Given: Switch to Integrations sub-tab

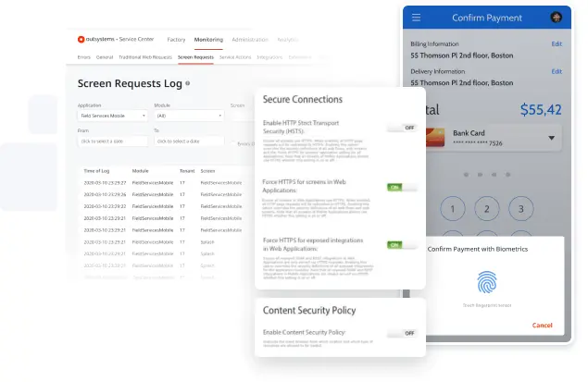Looking at the screenshot, I should point(269,57).
